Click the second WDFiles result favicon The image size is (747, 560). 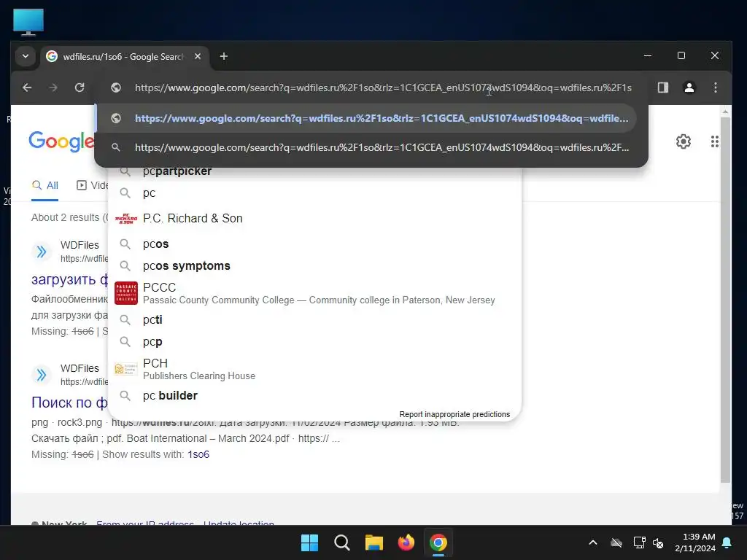pos(42,375)
